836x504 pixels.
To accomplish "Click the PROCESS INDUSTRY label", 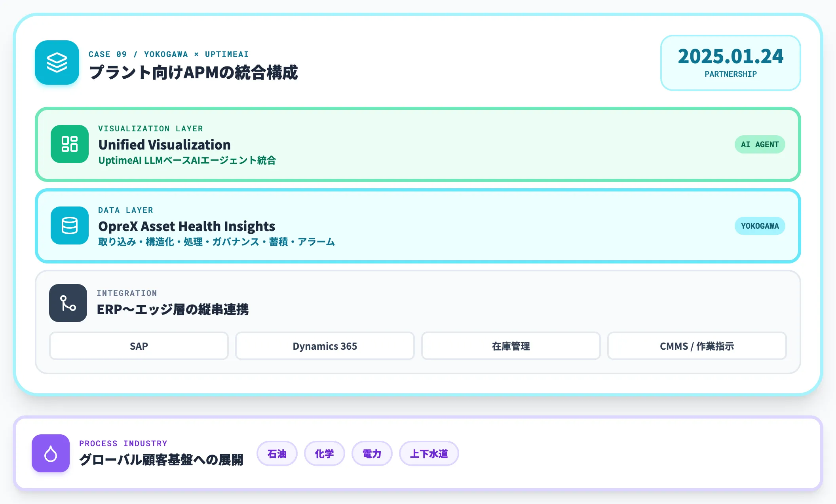I will (123, 443).
